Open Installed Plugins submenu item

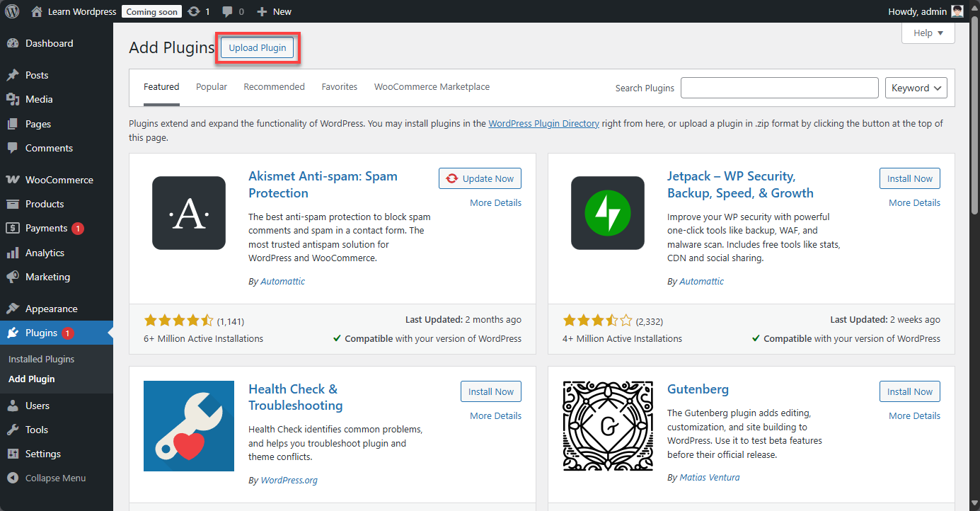(41, 359)
